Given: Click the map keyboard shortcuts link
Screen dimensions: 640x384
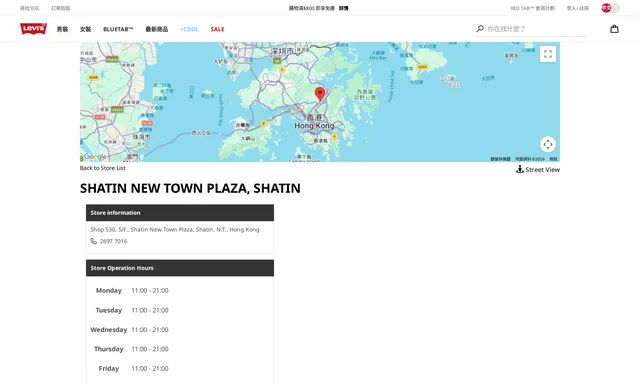Looking at the screenshot, I should click(500, 159).
